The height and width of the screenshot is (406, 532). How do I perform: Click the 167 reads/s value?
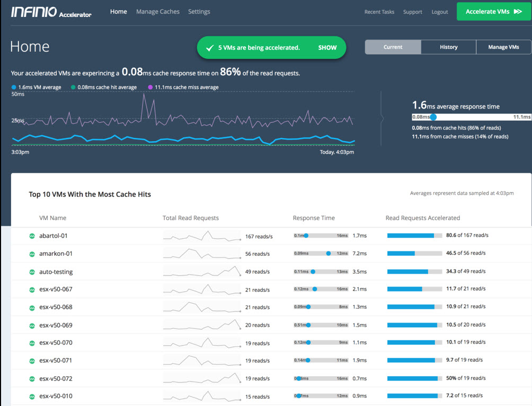coord(259,236)
